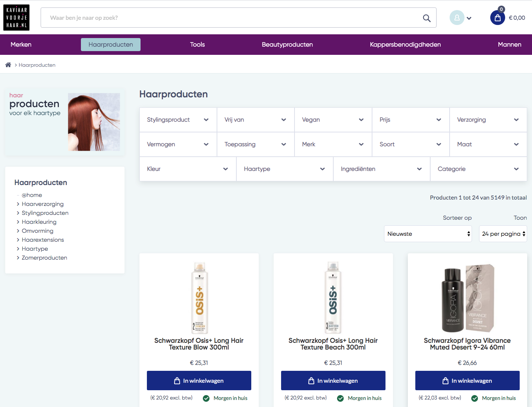Click the Igora Vibrance Muted Desert image
532x407 pixels.
pos(468,298)
